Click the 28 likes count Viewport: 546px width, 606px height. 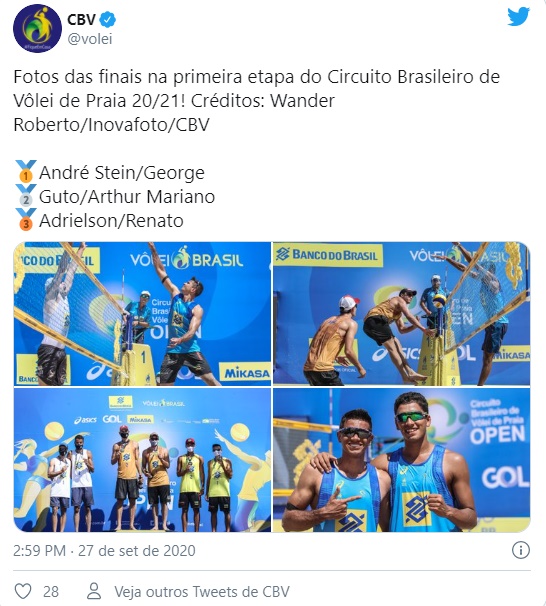click(51, 592)
